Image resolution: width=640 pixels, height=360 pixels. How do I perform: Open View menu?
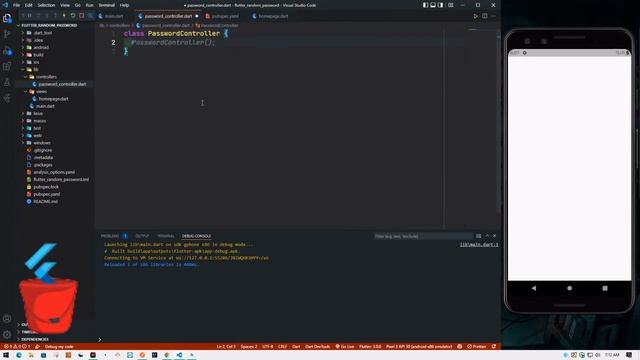(65, 5)
